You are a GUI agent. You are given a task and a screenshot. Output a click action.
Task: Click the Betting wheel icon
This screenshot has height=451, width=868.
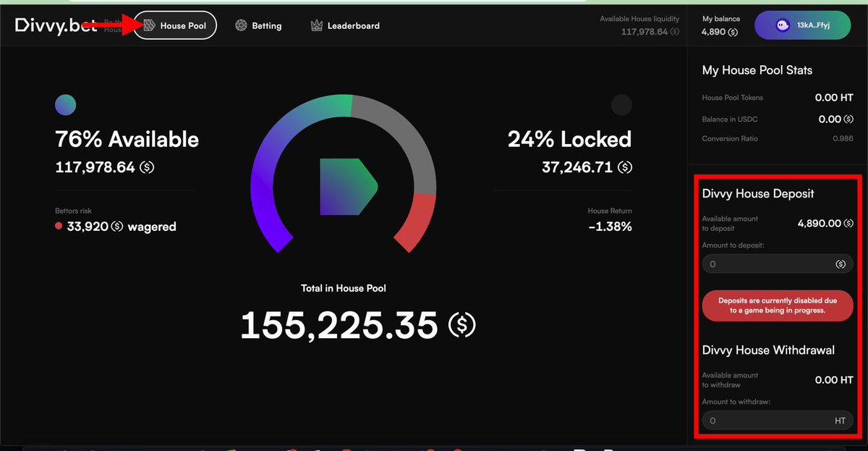(241, 25)
